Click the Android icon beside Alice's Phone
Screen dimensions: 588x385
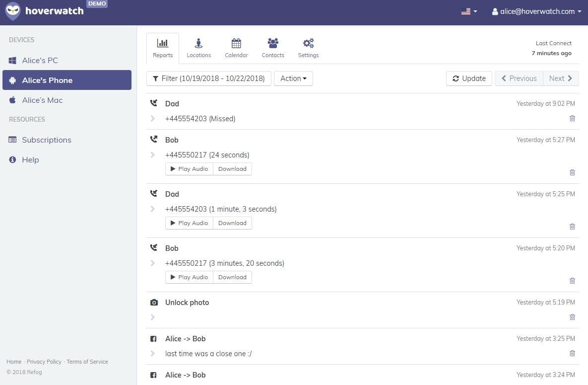pyautogui.click(x=12, y=80)
